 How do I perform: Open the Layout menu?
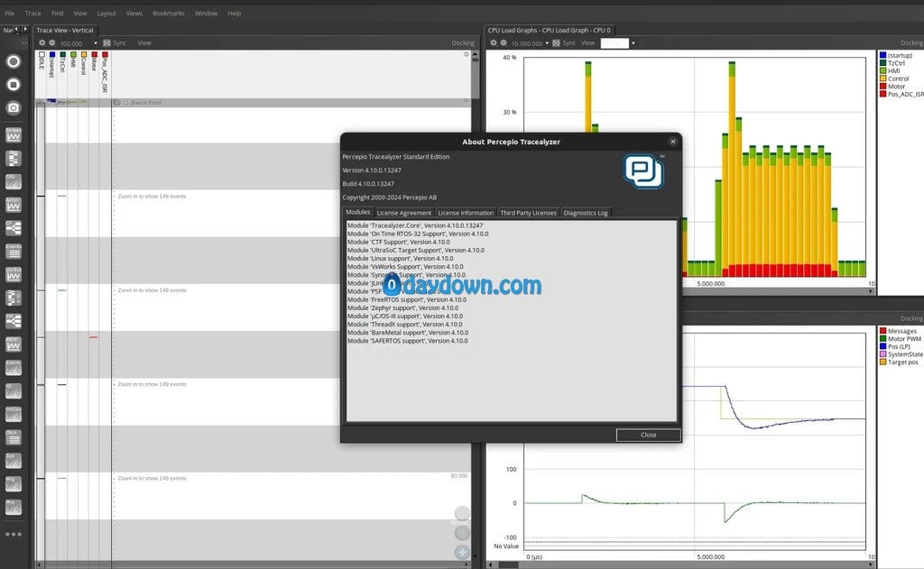click(x=106, y=13)
